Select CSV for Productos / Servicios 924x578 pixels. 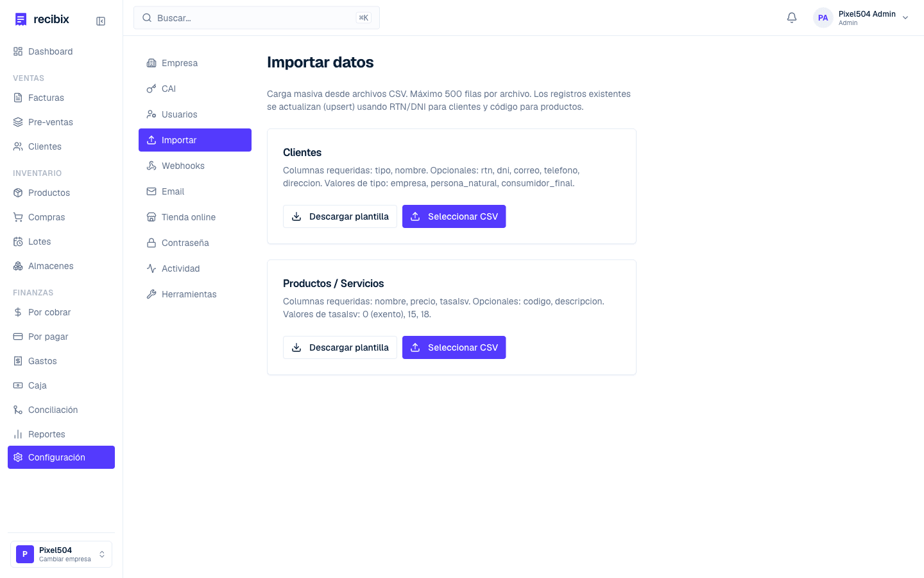[454, 347]
